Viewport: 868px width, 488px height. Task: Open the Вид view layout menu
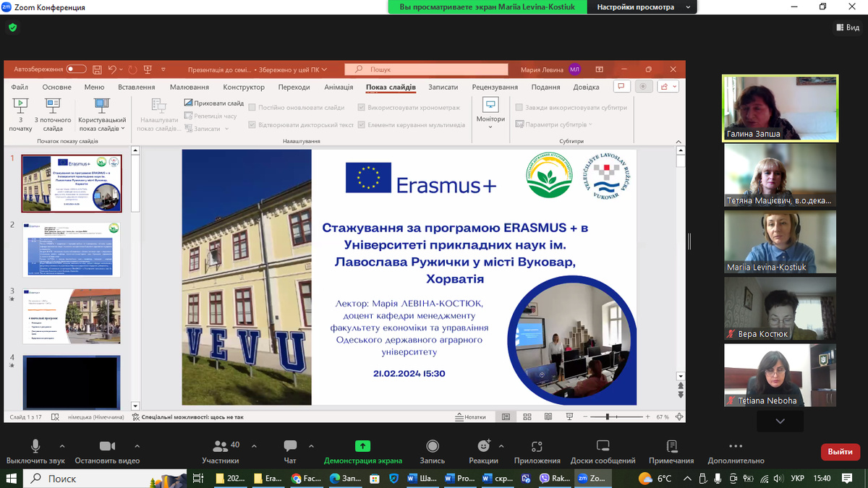click(847, 27)
